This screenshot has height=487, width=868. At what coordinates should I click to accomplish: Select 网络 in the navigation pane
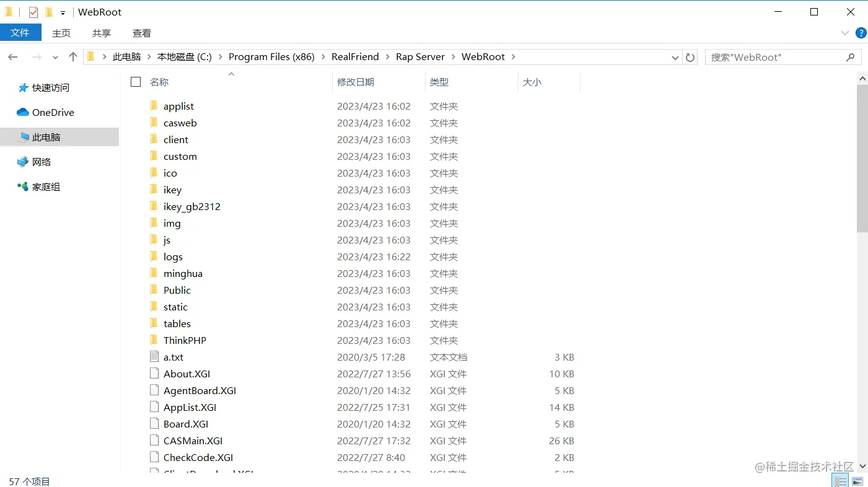click(x=34, y=162)
